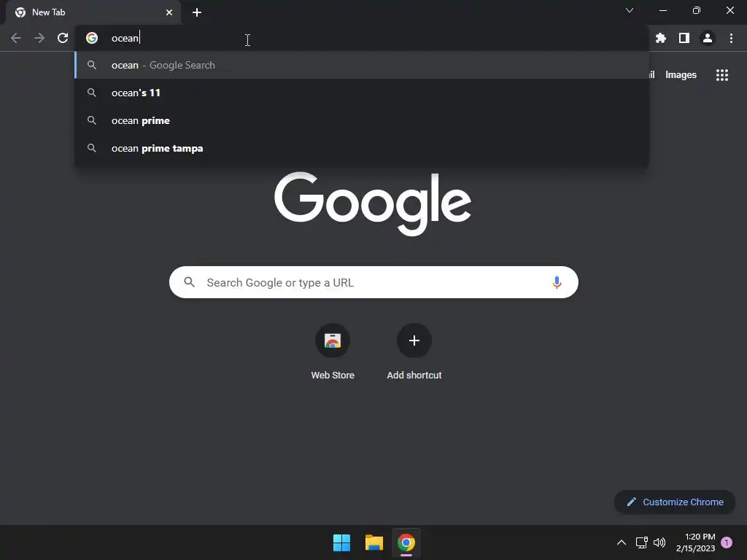Screen dimensions: 747x560
Task: Click the Google logo
Action: 373,204
